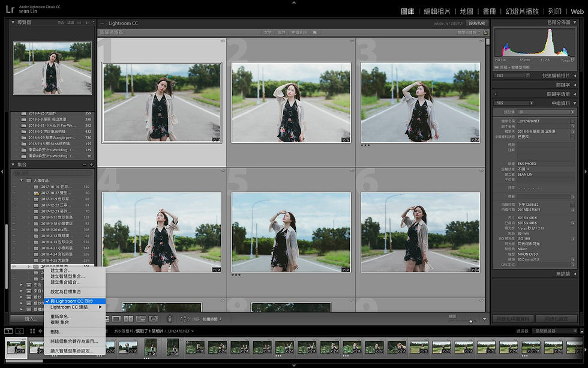Toggle the a-z sort direction icon

click(184, 319)
